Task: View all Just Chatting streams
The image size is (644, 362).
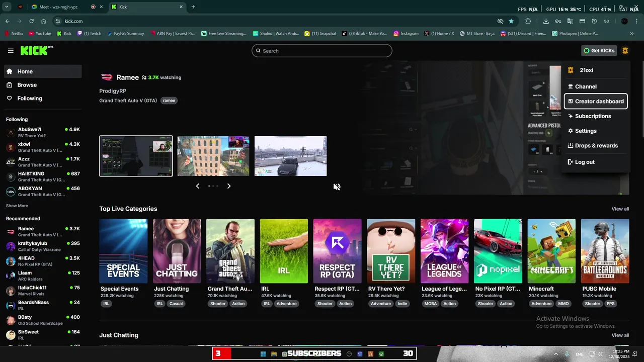Action: coord(620,335)
